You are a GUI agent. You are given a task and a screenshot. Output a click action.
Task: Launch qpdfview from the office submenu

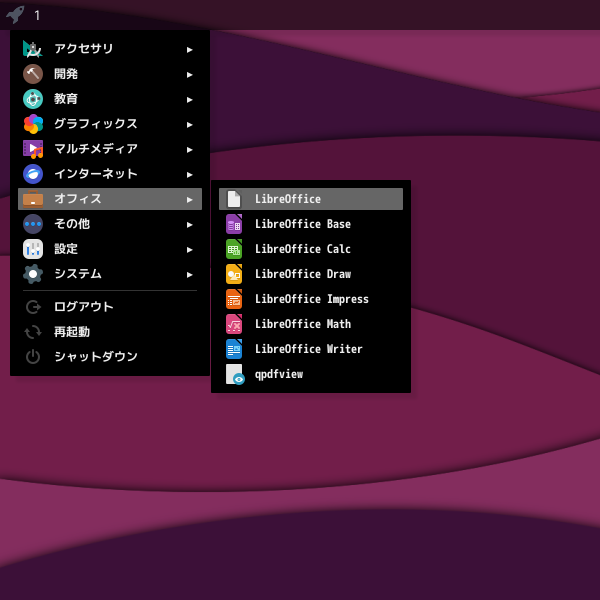point(311,374)
